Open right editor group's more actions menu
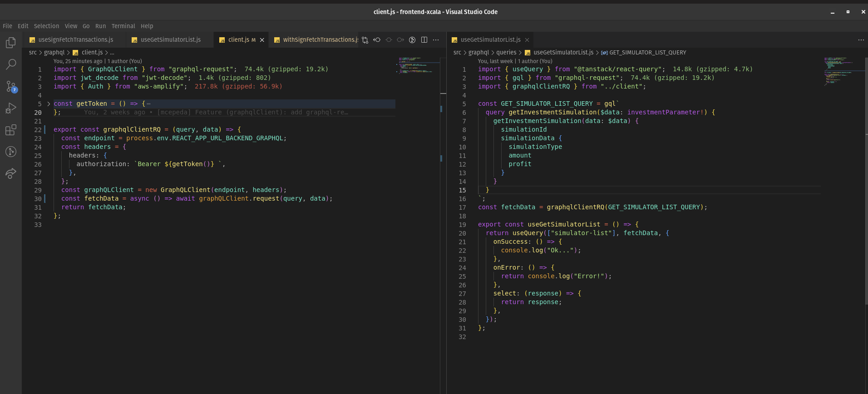Screen dimensions: 868x394 pyautogui.click(x=861, y=40)
